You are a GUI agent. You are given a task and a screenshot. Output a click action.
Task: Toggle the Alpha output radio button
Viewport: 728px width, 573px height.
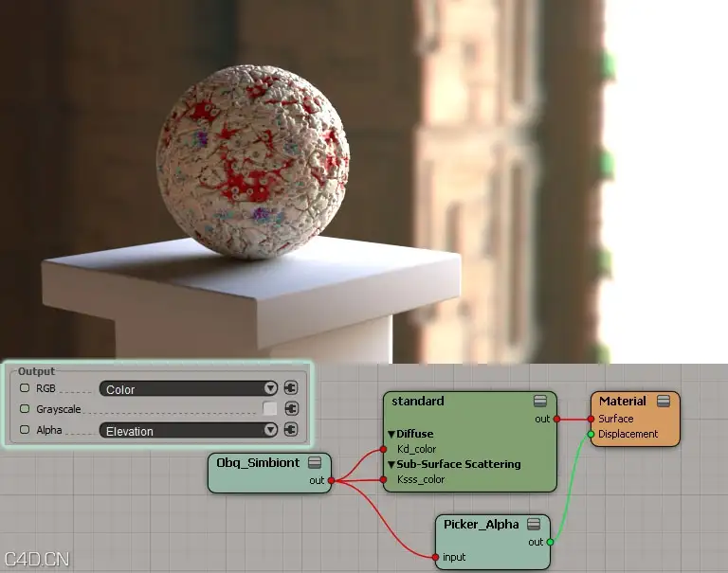coord(25,430)
